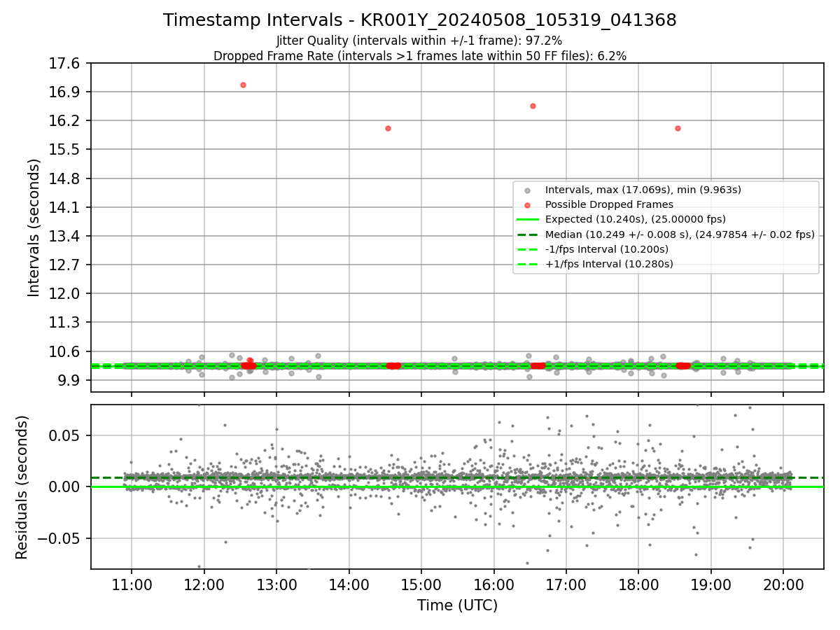This screenshot has width=840, height=630.
Task: Click the red dropped-frame cluster near 12:40
Action: [248, 365]
